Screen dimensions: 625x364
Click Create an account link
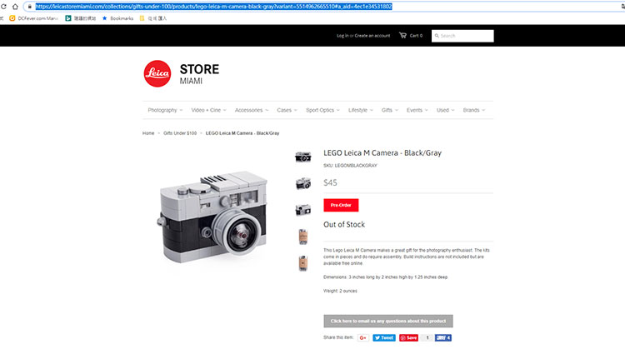click(x=372, y=36)
